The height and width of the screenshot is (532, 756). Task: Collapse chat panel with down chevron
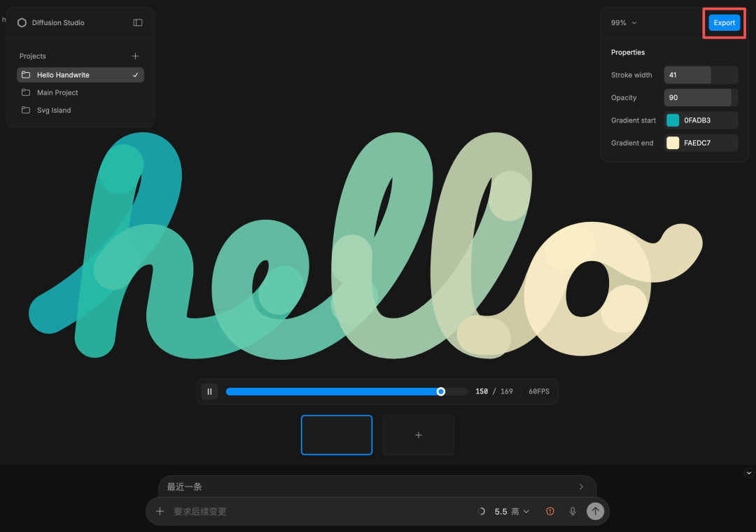(x=749, y=472)
